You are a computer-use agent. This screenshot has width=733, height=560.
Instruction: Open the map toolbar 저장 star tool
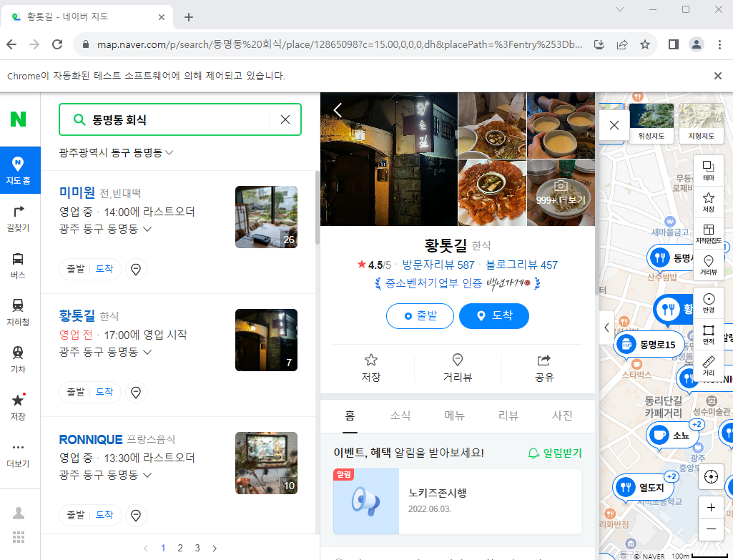coord(709,202)
